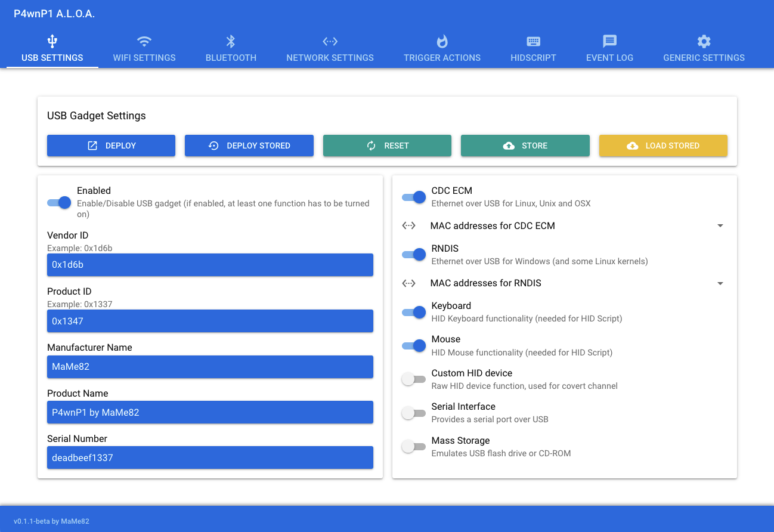Screen dimensions: 774x532
Task: Click the yellow Load Stored button
Action: [x=662, y=146]
